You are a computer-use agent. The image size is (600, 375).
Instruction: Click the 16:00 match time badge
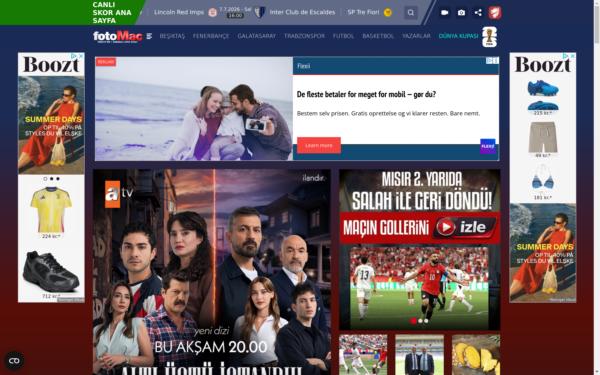tap(235, 15)
